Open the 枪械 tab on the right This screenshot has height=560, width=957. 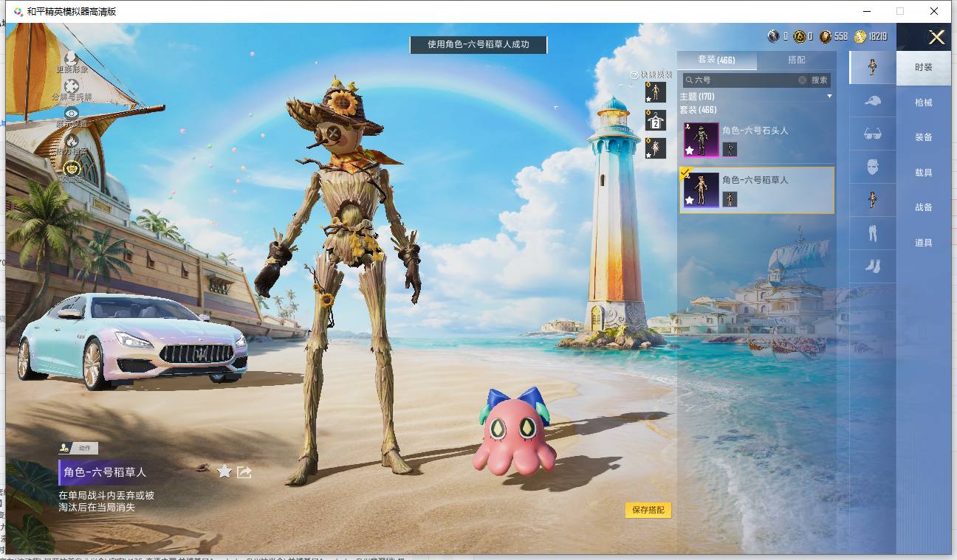[x=924, y=103]
